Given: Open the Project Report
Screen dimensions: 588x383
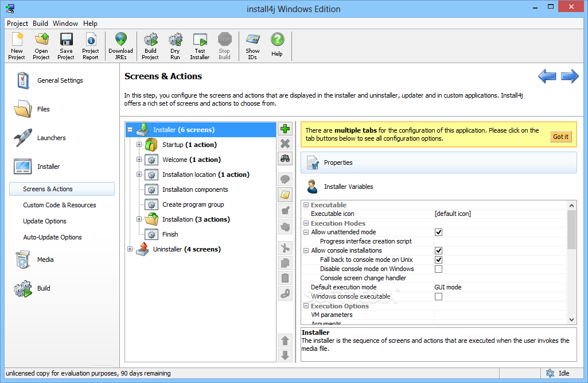Looking at the screenshot, I should tap(91, 46).
